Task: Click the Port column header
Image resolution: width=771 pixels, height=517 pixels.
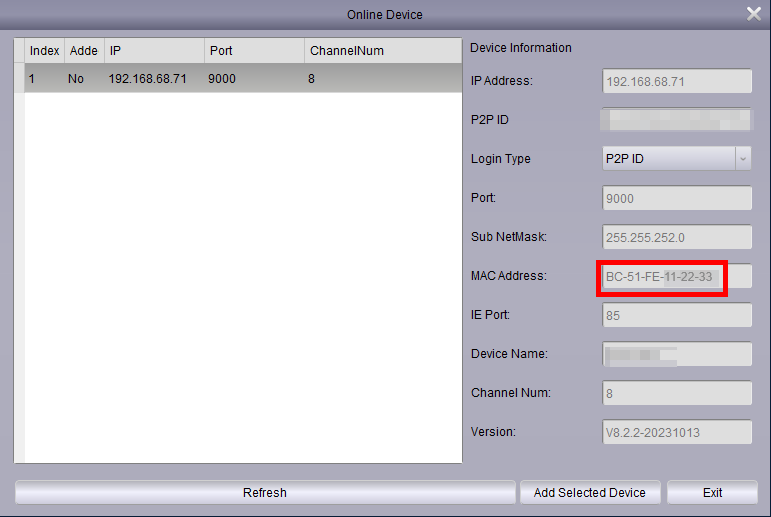Action: tap(255, 51)
